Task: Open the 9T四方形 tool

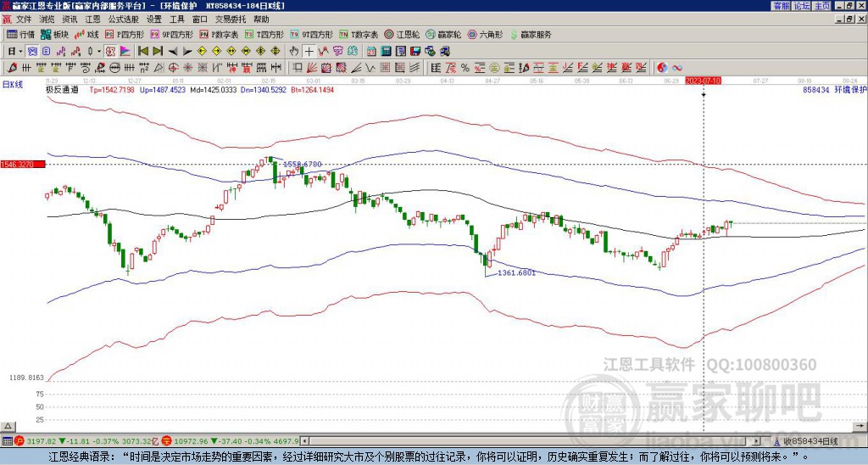Action: click(x=311, y=34)
